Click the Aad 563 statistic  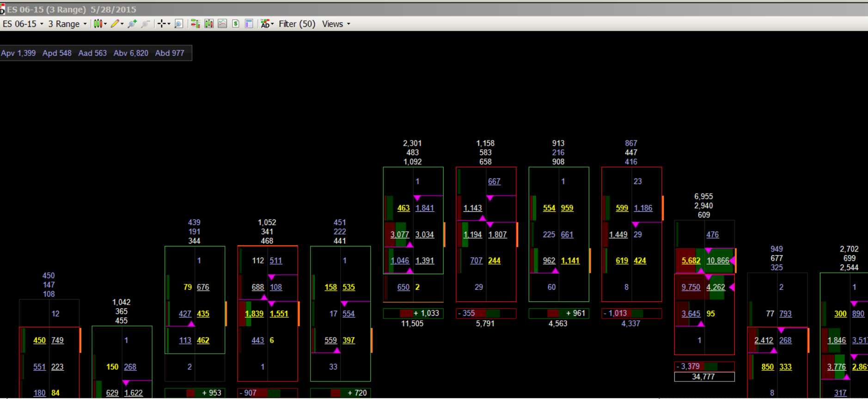92,53
